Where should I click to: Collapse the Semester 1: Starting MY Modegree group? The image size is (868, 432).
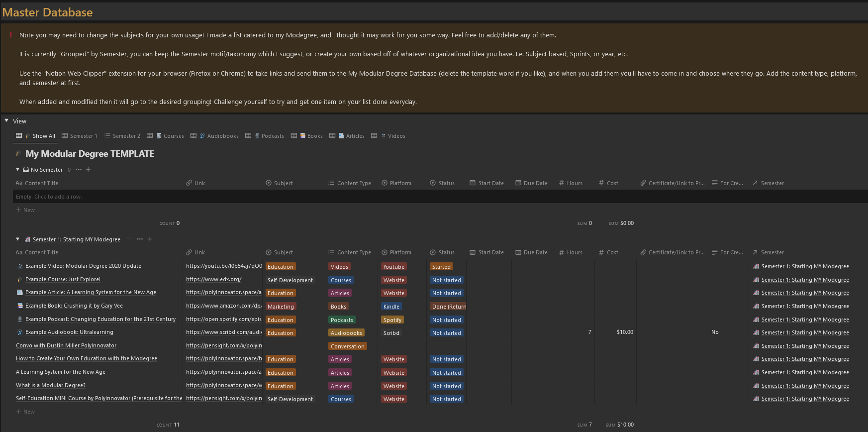(17, 239)
